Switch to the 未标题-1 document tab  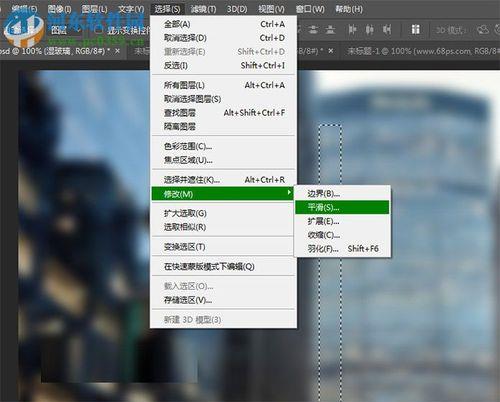(x=422, y=51)
